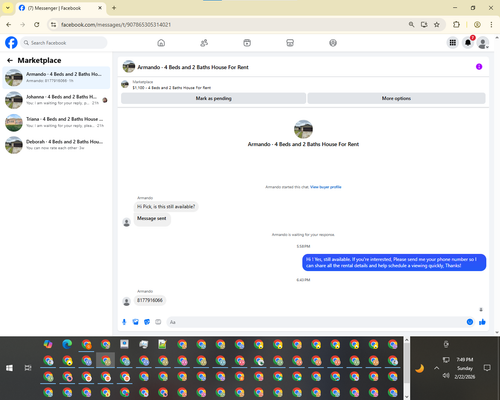Viewport: 500px width, 400px height.
Task: Jump to latest message with down arrow
Action: point(481,310)
